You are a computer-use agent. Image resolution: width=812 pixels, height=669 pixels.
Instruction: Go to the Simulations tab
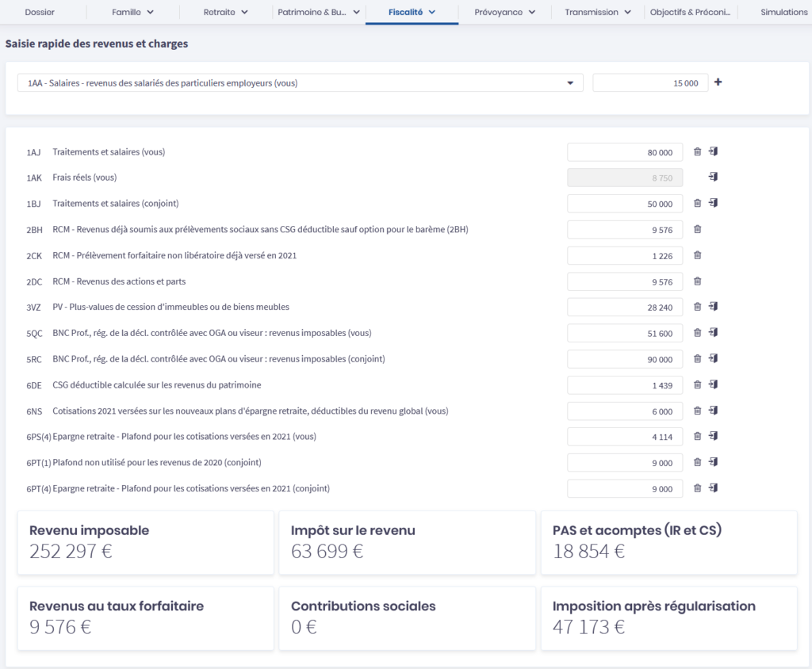pyautogui.click(x=783, y=12)
